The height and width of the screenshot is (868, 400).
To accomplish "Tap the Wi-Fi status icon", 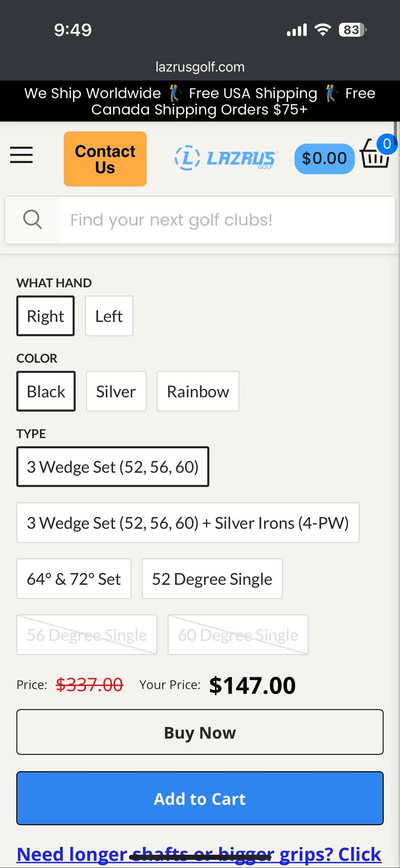I will click(323, 30).
